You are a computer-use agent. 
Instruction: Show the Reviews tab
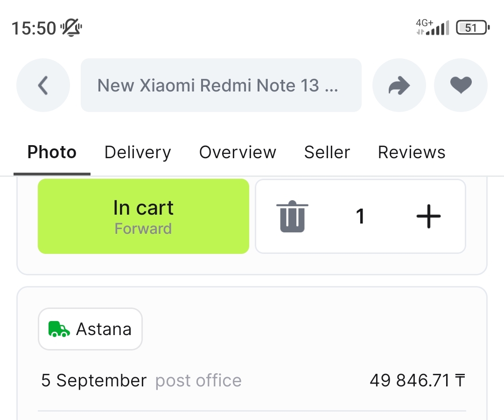coord(412,153)
